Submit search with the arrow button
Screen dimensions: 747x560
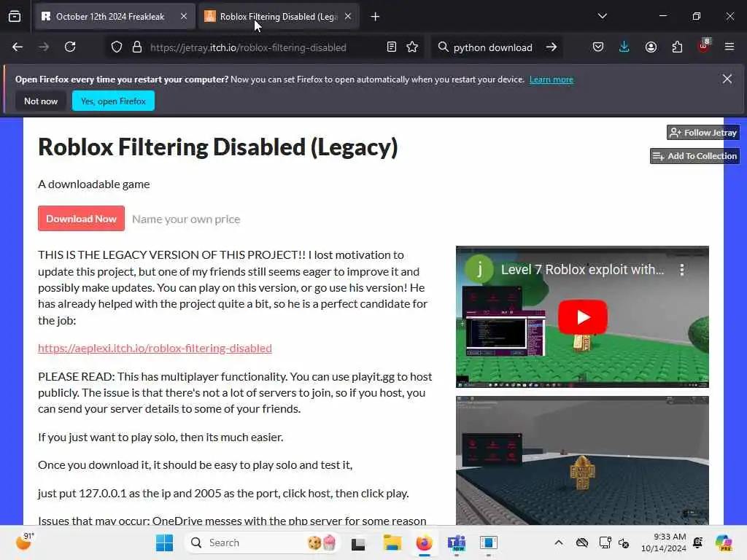pyautogui.click(x=551, y=47)
